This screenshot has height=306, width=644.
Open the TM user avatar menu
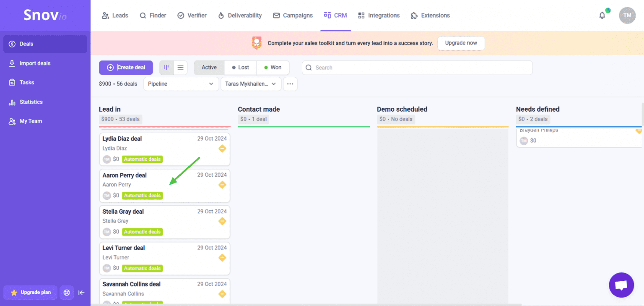[627, 16]
